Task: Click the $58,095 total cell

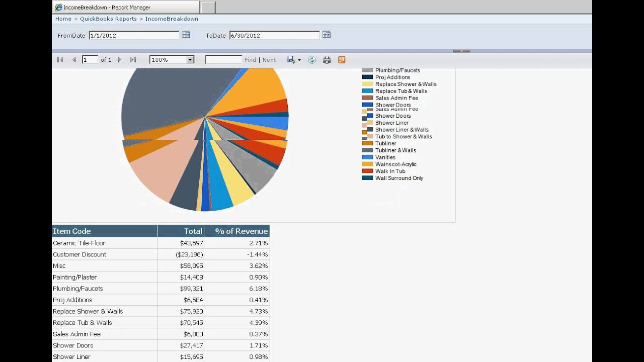Action: 181,266
